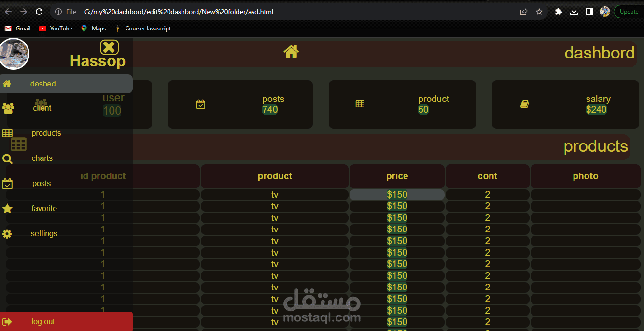Click the product count 50
The width and height of the screenshot is (644, 331).
[423, 110]
